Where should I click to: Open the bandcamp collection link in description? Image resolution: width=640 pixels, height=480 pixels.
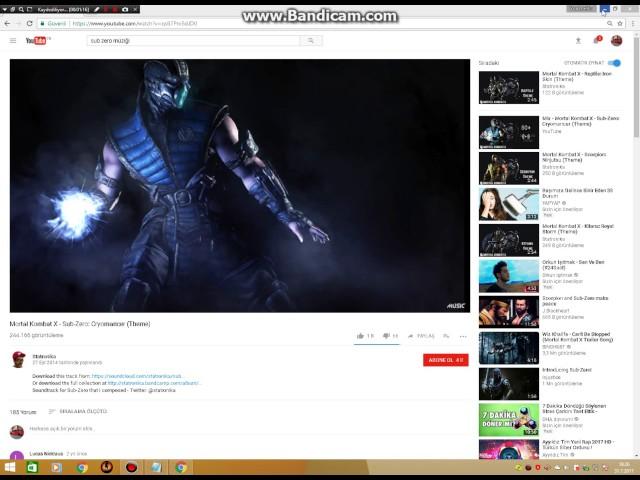[x=154, y=383]
